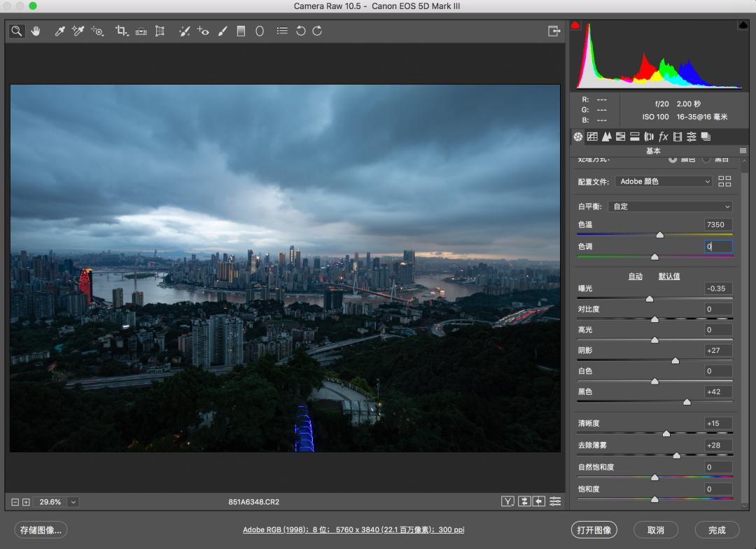The width and height of the screenshot is (756, 549).
Task: Choose the Crop tool
Action: (x=122, y=31)
